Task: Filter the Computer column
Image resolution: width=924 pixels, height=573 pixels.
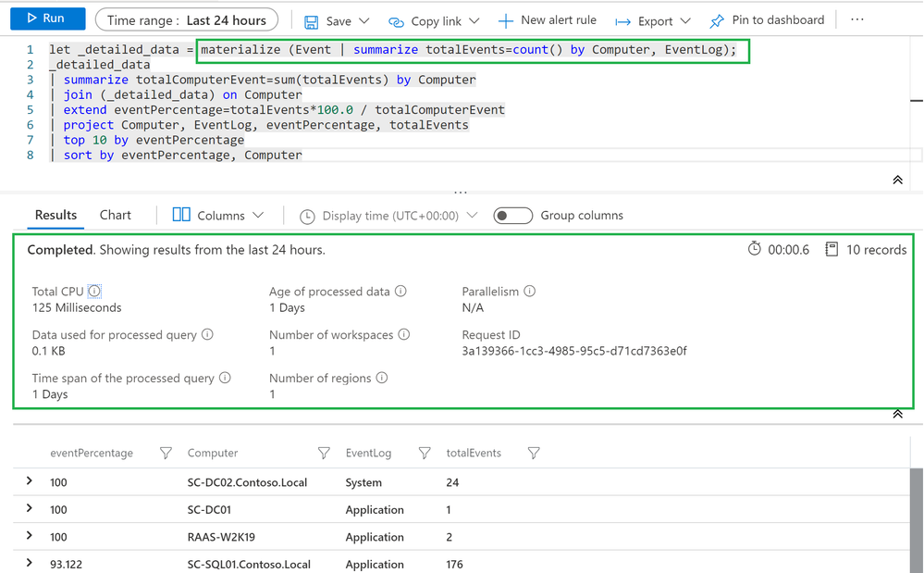Action: [324, 453]
